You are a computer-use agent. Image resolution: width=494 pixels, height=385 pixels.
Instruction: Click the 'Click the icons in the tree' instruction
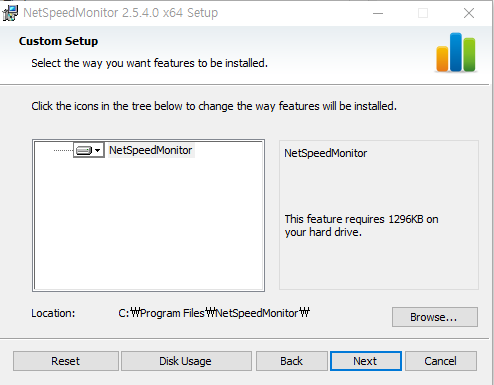(214, 106)
